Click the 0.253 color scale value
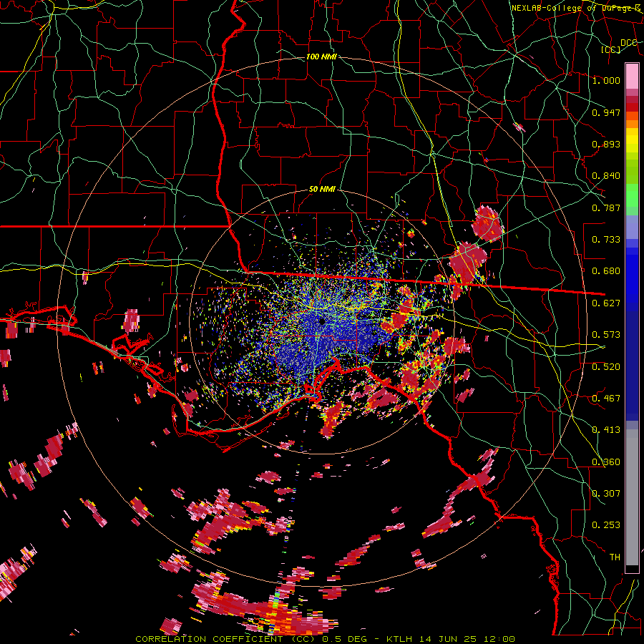 606,525
